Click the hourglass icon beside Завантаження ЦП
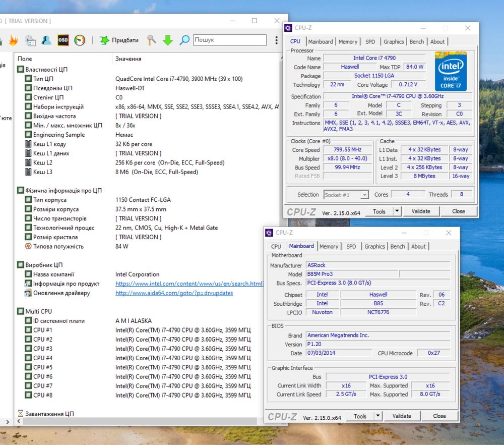This screenshot has width=504, height=445. pos(21,414)
